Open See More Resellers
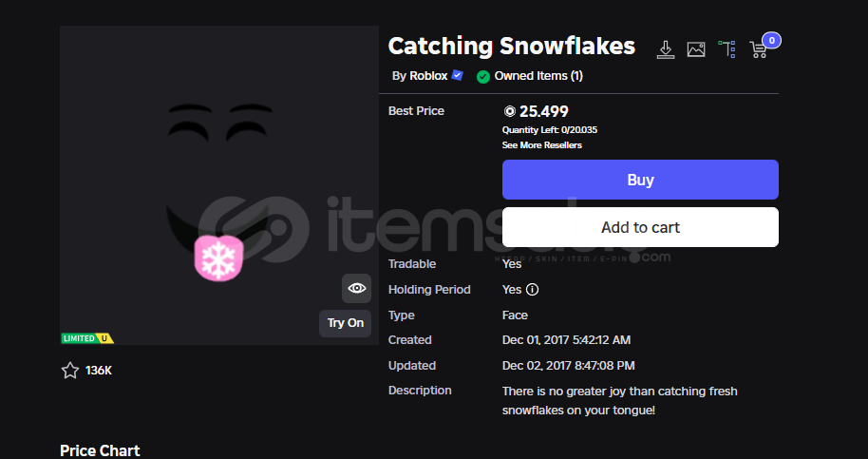 [542, 145]
